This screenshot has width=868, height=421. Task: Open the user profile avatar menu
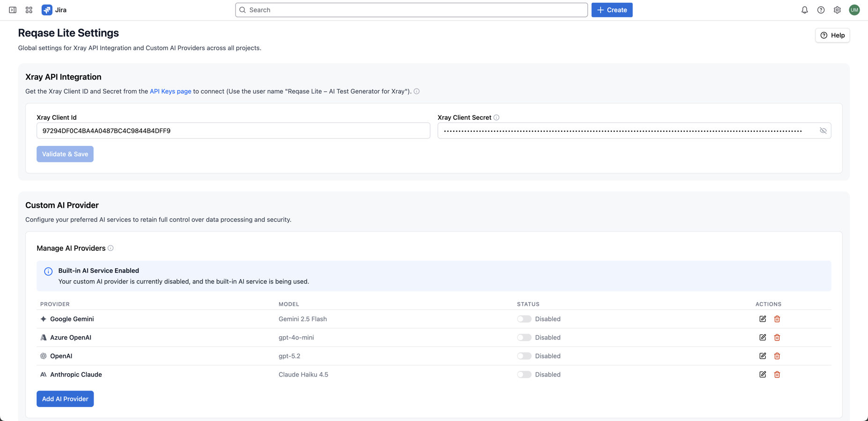854,10
